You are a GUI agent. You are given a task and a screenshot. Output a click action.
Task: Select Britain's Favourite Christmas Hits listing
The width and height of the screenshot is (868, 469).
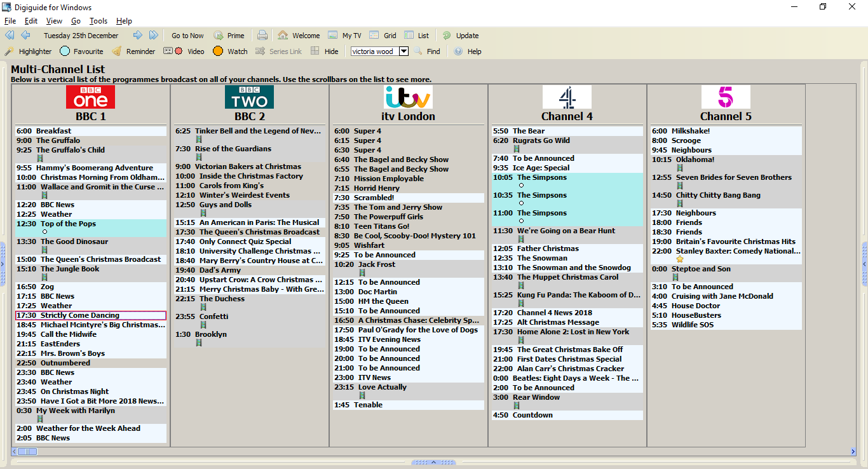click(726, 241)
